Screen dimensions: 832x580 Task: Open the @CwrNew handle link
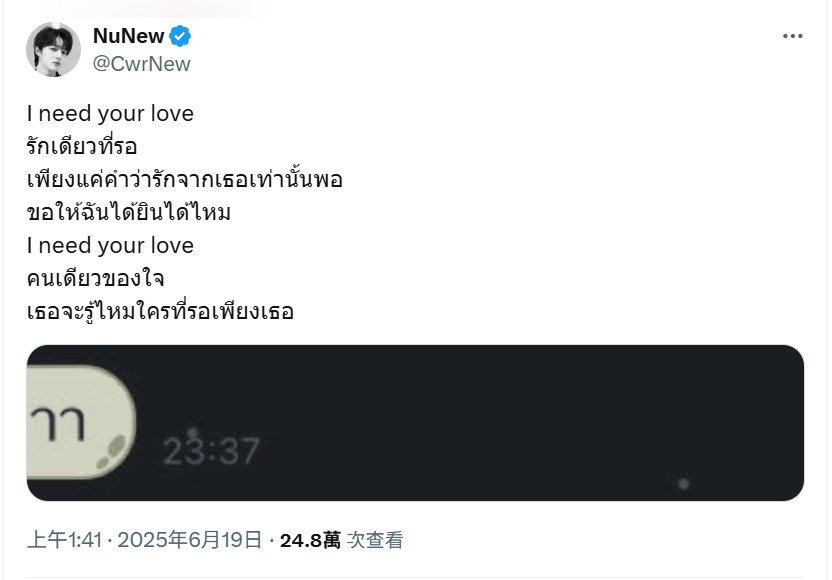pos(142,64)
